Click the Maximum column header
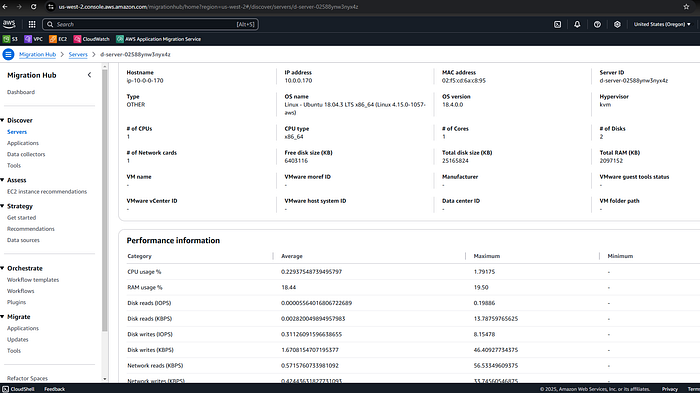The height and width of the screenshot is (393, 700). tap(487, 256)
